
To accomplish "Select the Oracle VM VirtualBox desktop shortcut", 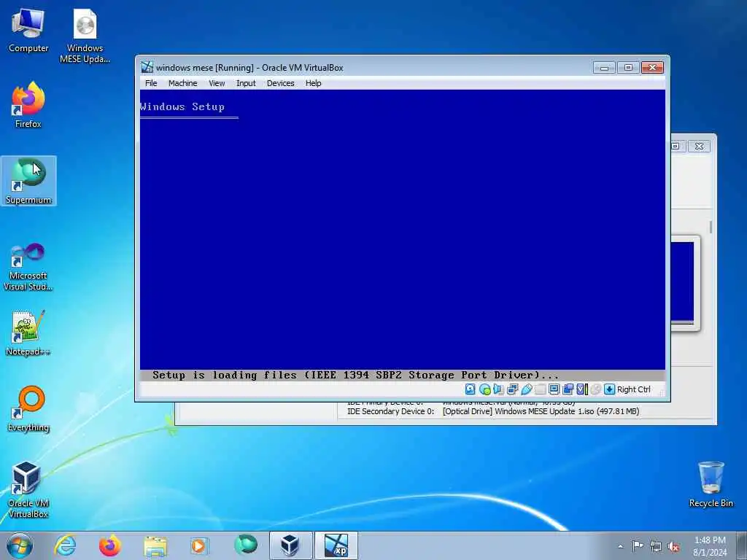I will [28, 490].
